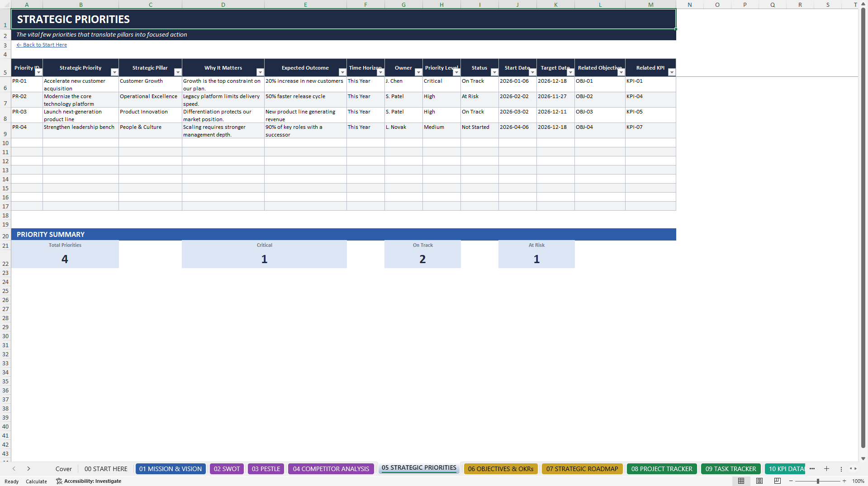Open Accessibility: Investigate status item
The height and width of the screenshot is (486, 868).
coord(89,481)
